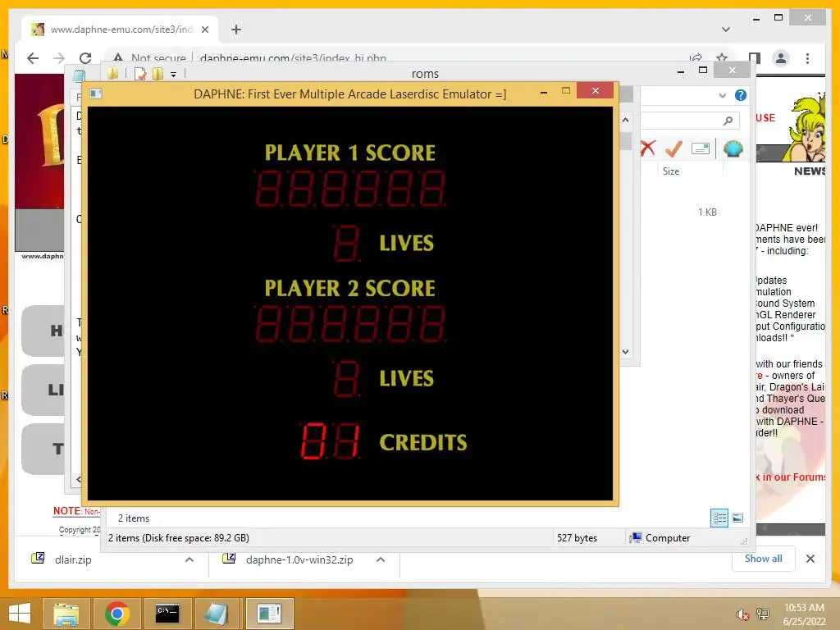The width and height of the screenshot is (840, 630).
Task: Click the search magnifier in roms Explorer
Action: 728,121
